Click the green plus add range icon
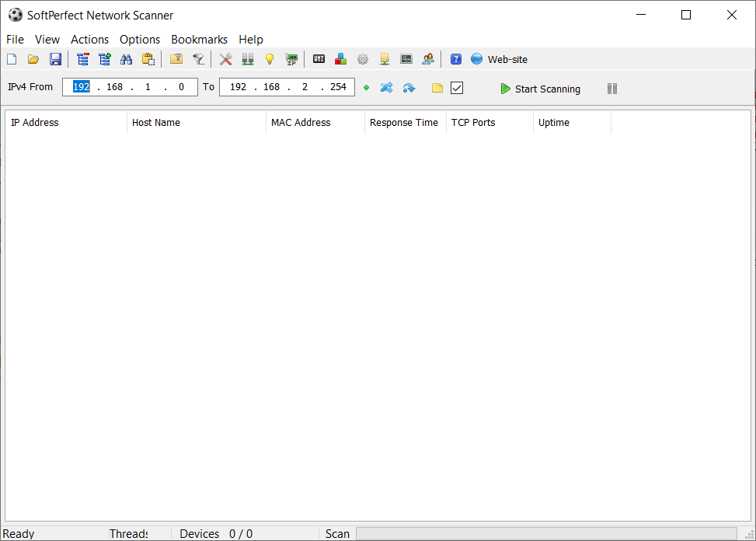 (x=366, y=88)
